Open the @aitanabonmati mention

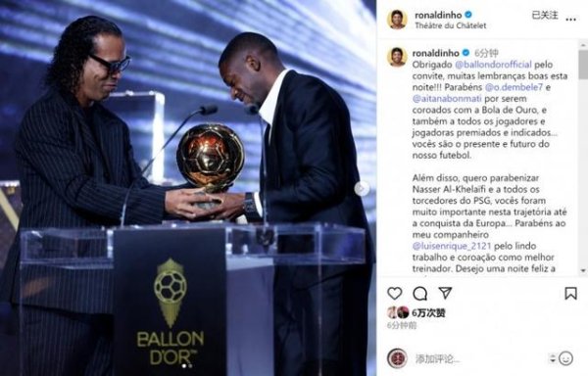[447, 99]
